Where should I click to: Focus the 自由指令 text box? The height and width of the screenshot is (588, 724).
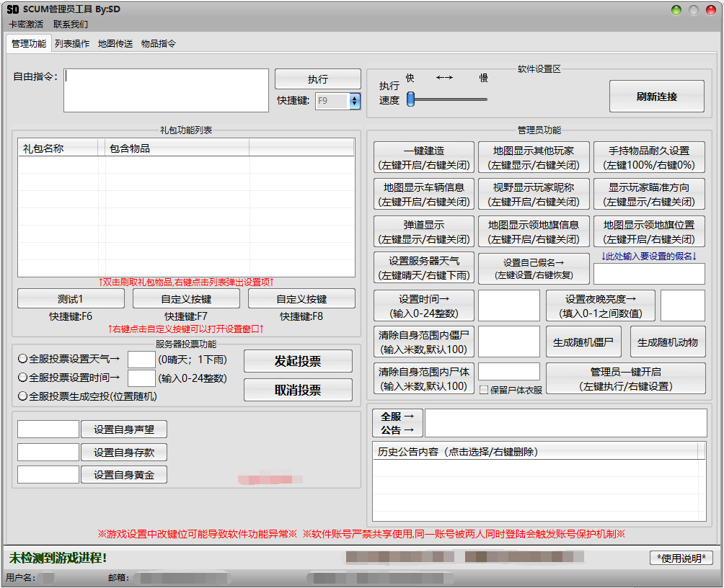tap(167, 91)
